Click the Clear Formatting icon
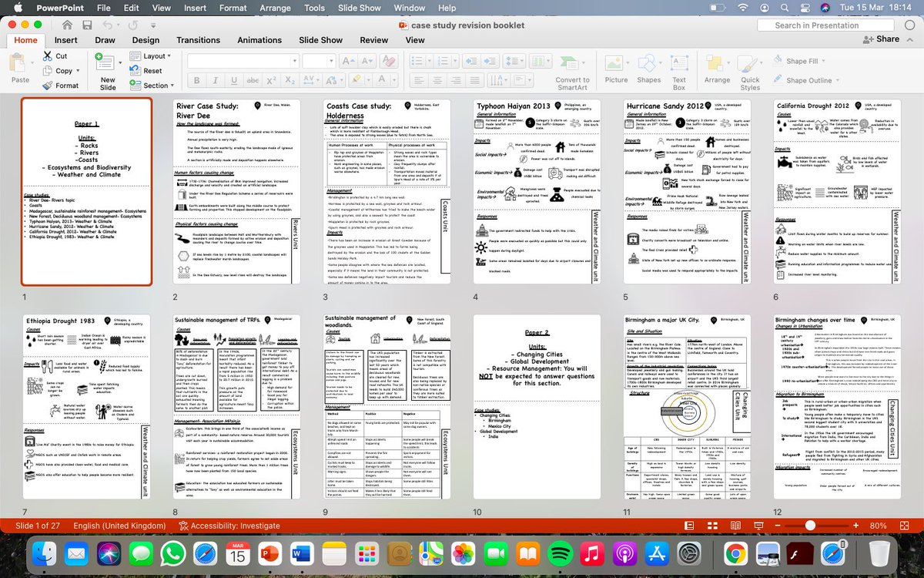The image size is (924, 578). point(389,61)
